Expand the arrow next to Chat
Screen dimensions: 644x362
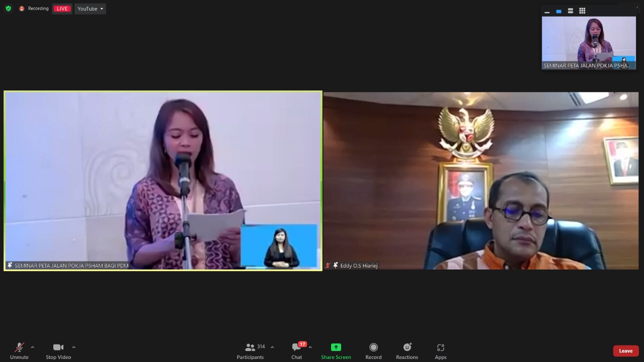point(310,347)
